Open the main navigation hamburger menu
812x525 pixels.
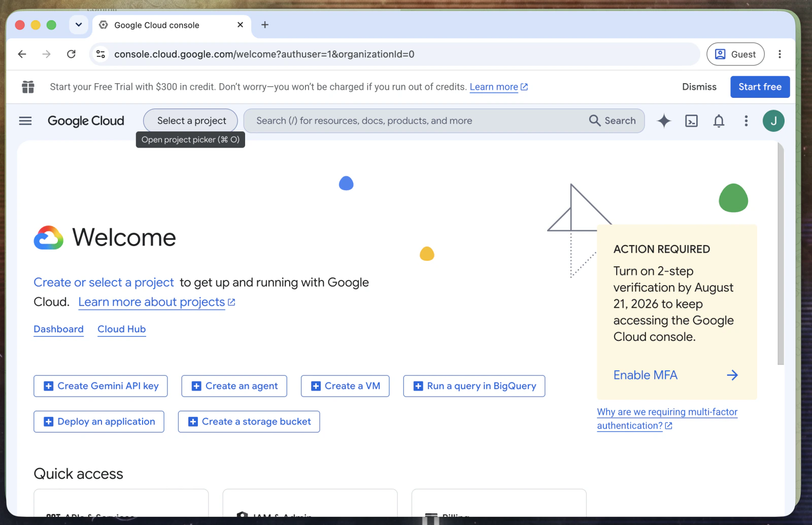point(25,121)
